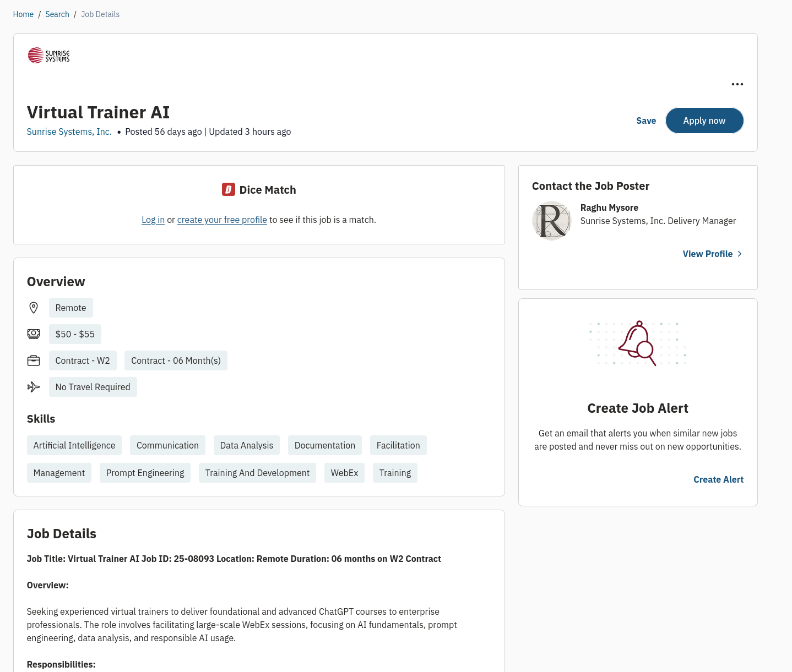Click the chevron arrow next to View Profile
792x672 pixels.
point(740,254)
